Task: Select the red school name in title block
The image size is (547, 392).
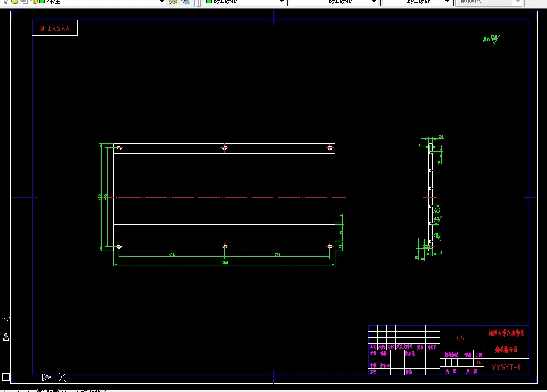Action: click(x=506, y=333)
